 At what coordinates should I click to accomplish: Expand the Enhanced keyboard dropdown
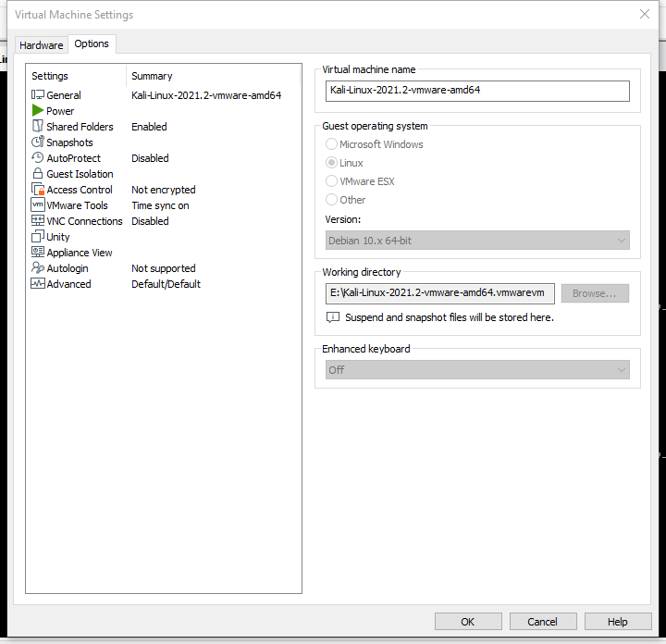[x=477, y=370]
